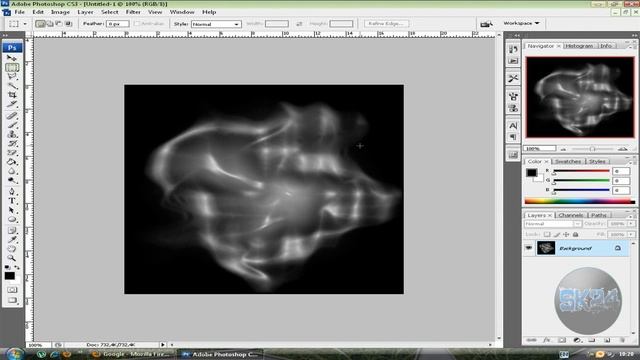The height and width of the screenshot is (360, 640).
Task: Select the Healing Brush tool
Action: tap(12, 116)
